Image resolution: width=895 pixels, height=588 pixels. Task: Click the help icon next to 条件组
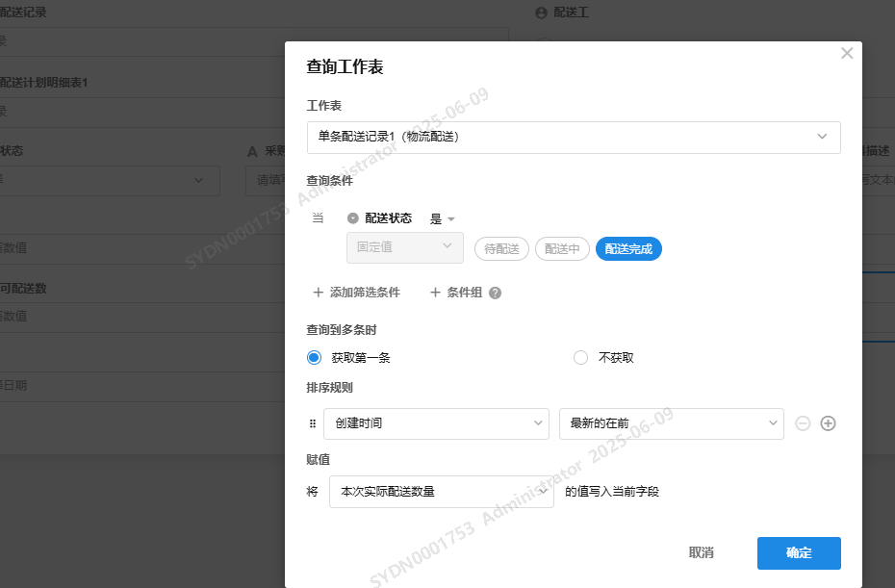pos(496,293)
